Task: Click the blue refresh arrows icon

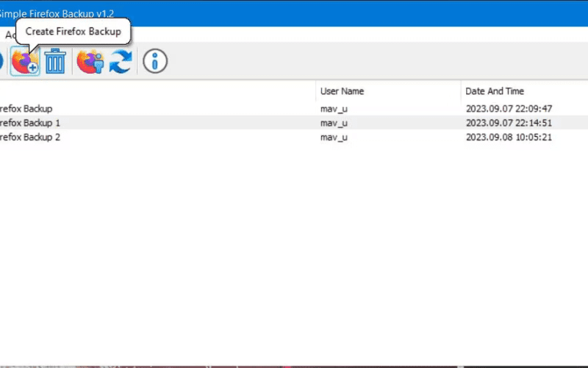Action: (x=121, y=61)
